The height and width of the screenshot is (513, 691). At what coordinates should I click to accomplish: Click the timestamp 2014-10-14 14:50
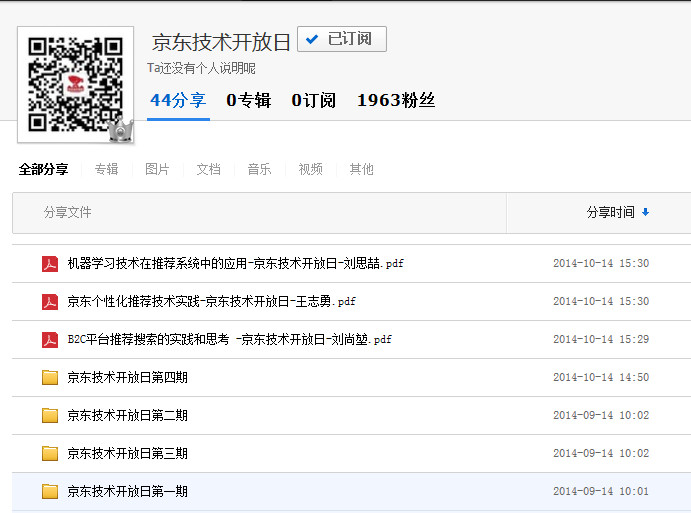[601, 377]
